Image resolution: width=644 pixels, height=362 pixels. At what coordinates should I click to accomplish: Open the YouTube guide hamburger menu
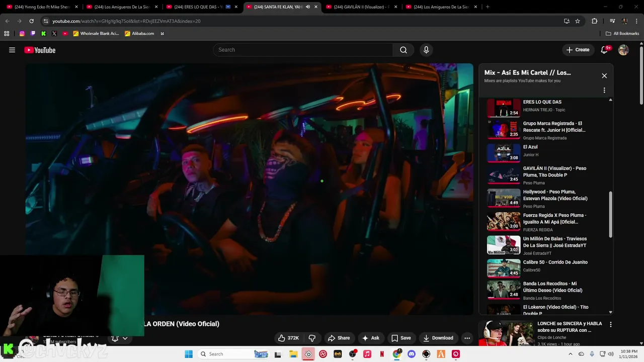pos(12,50)
